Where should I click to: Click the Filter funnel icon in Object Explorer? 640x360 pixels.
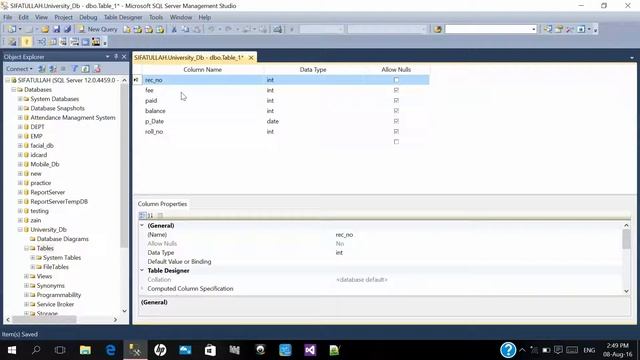click(75, 69)
